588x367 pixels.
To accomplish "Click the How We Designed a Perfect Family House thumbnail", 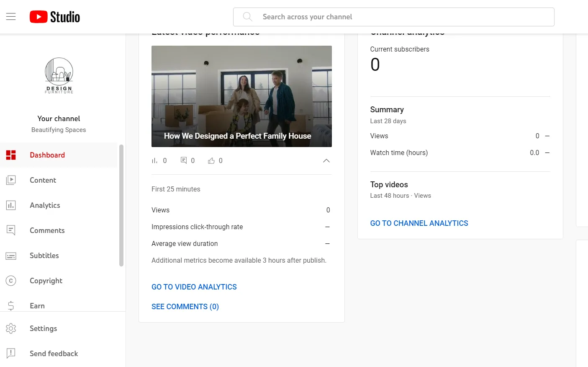I will pos(241,96).
